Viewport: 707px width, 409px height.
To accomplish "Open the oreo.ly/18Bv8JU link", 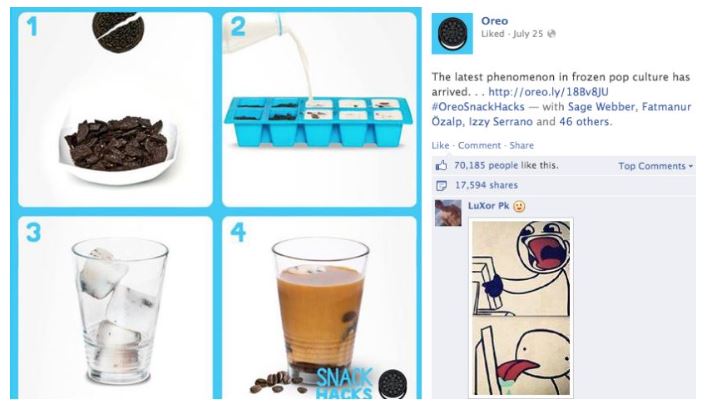I will tap(548, 92).
